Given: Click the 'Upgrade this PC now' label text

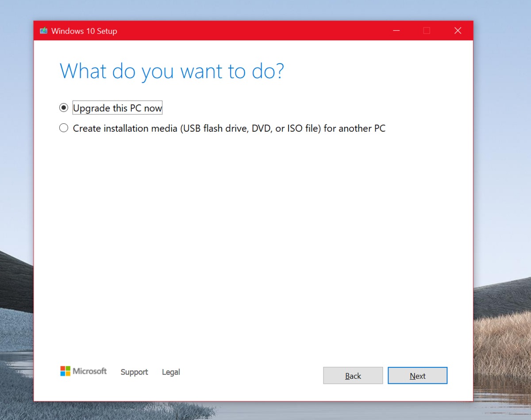Looking at the screenshot, I should click(118, 108).
